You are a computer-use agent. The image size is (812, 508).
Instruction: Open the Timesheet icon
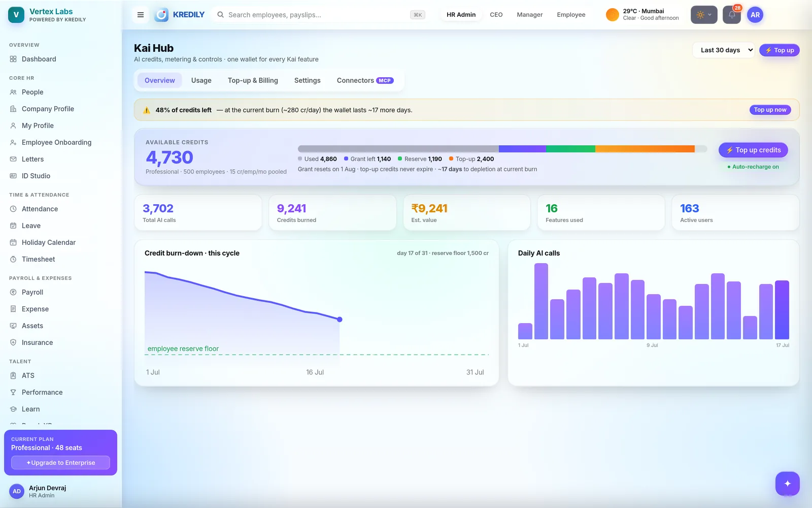point(13,259)
